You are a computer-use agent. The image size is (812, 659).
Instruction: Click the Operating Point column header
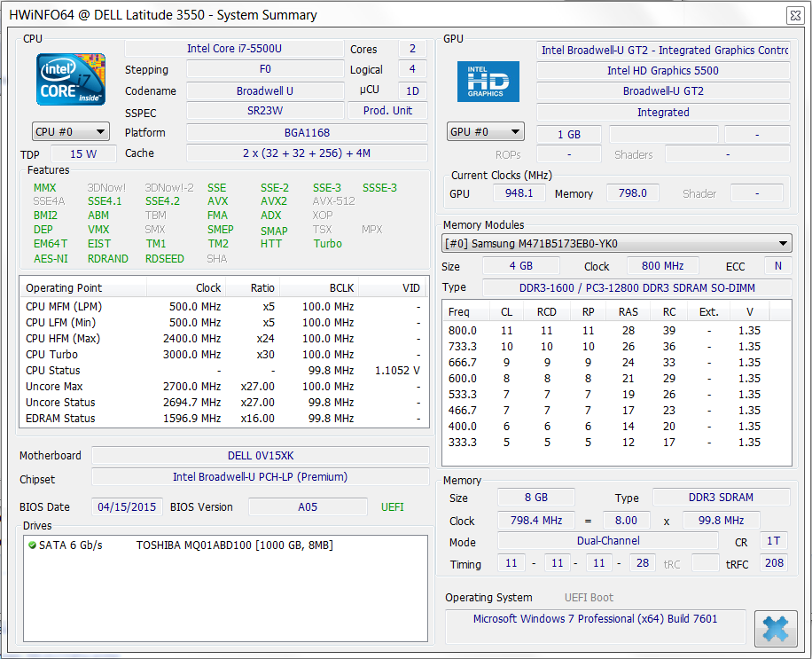(x=83, y=288)
